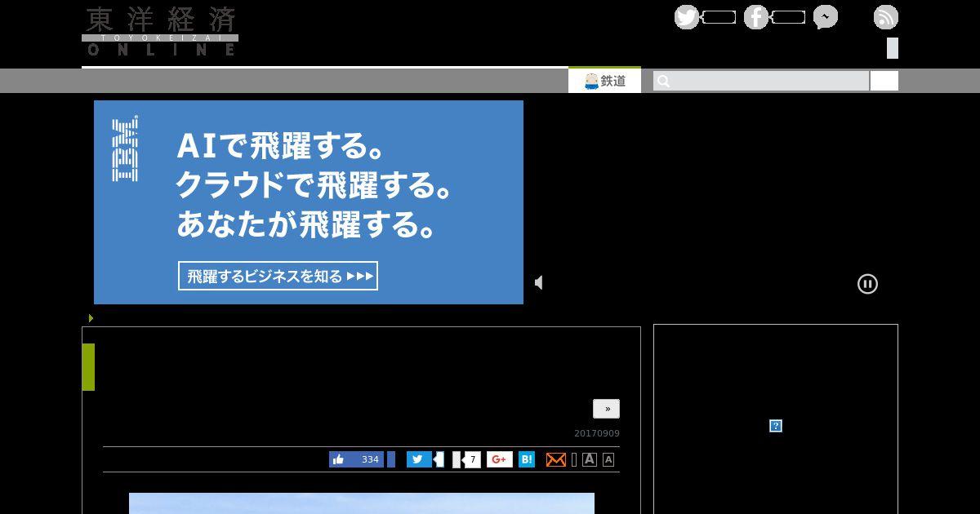Image resolution: width=980 pixels, height=514 pixels.
Task: Open the Facebook like count box in the header
Action: click(788, 17)
